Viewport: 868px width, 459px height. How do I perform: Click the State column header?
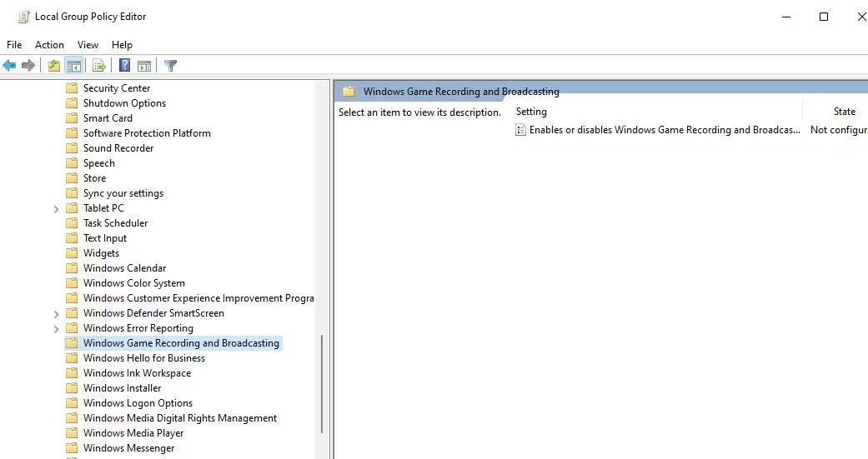click(x=844, y=112)
